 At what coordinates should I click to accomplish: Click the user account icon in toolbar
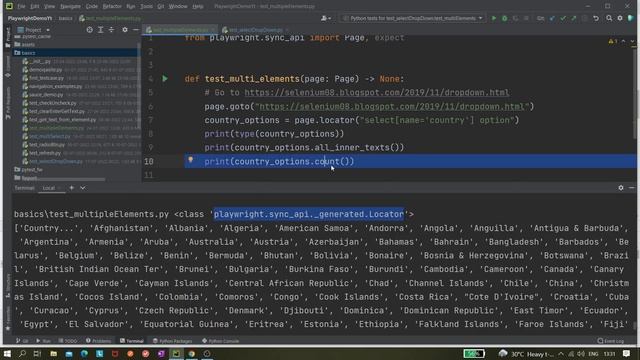pos(325,18)
